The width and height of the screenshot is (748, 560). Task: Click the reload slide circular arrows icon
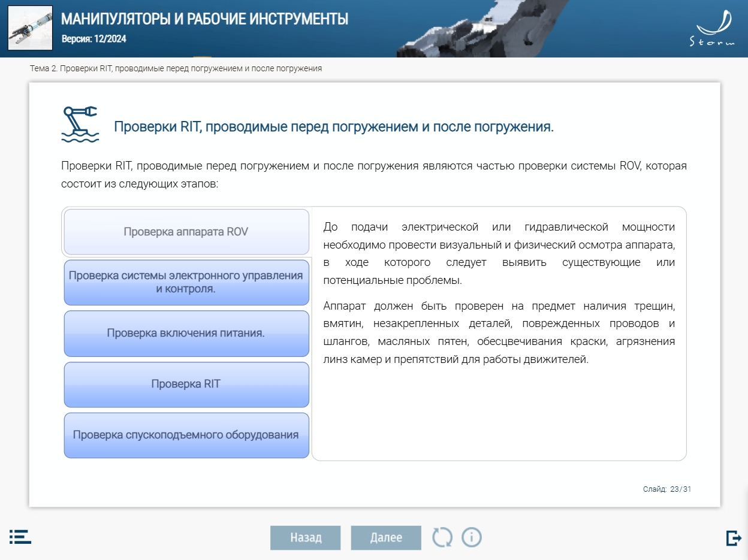coord(442,537)
